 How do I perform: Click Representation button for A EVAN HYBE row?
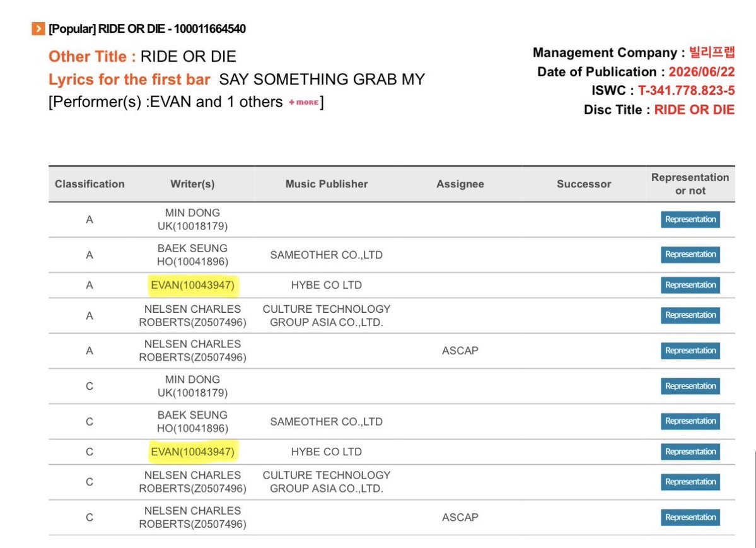[x=690, y=285]
